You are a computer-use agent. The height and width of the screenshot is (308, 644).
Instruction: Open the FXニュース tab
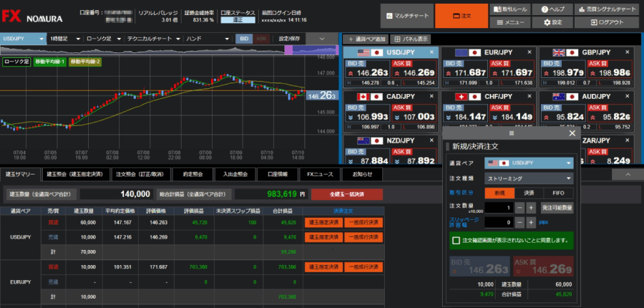320,174
